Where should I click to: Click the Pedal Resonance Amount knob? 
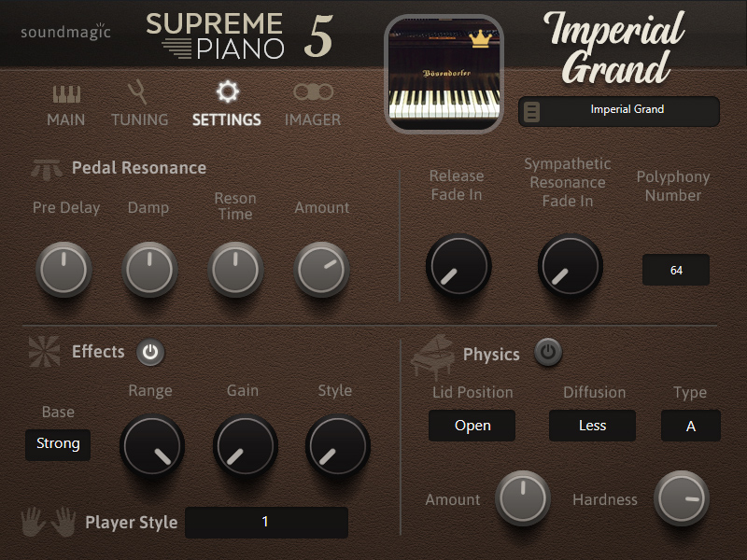321,270
